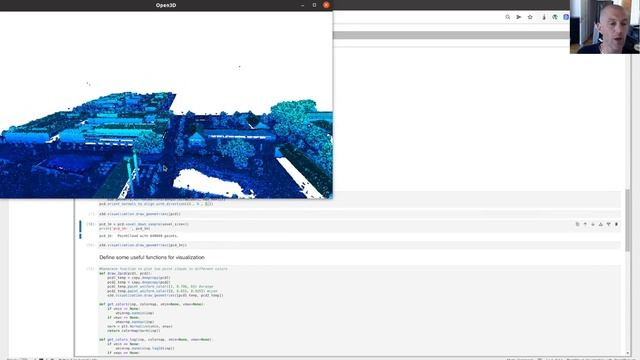The width and height of the screenshot is (640, 360).
Task: Click the def get_colors function line
Action: point(152,304)
